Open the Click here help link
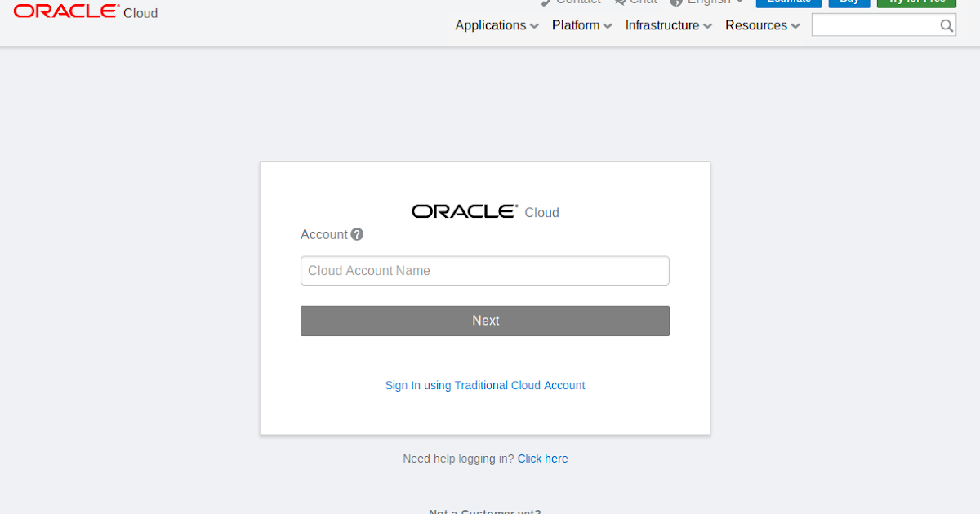980x514 pixels. 542,459
